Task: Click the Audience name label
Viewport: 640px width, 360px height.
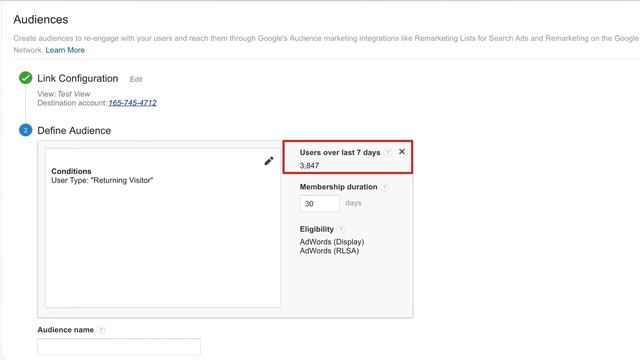Action: 66,330
